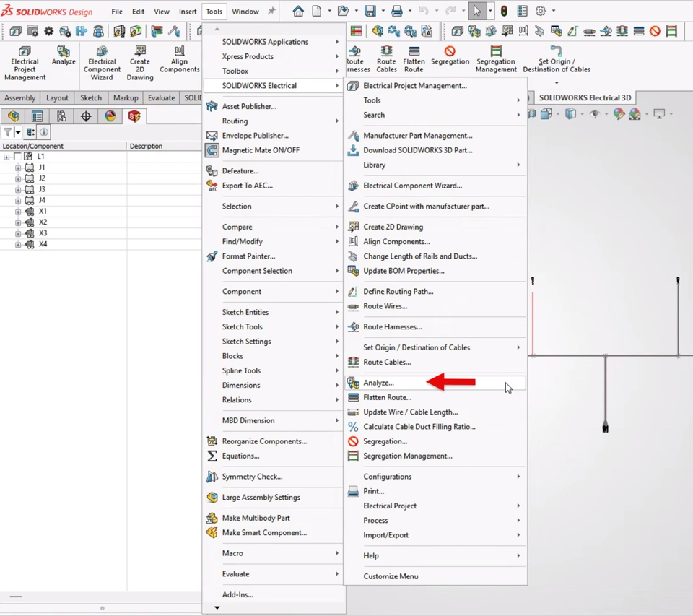Switch to SOLIDWORKS Electrical 3D tab
This screenshot has width=693, height=616.
pos(585,97)
